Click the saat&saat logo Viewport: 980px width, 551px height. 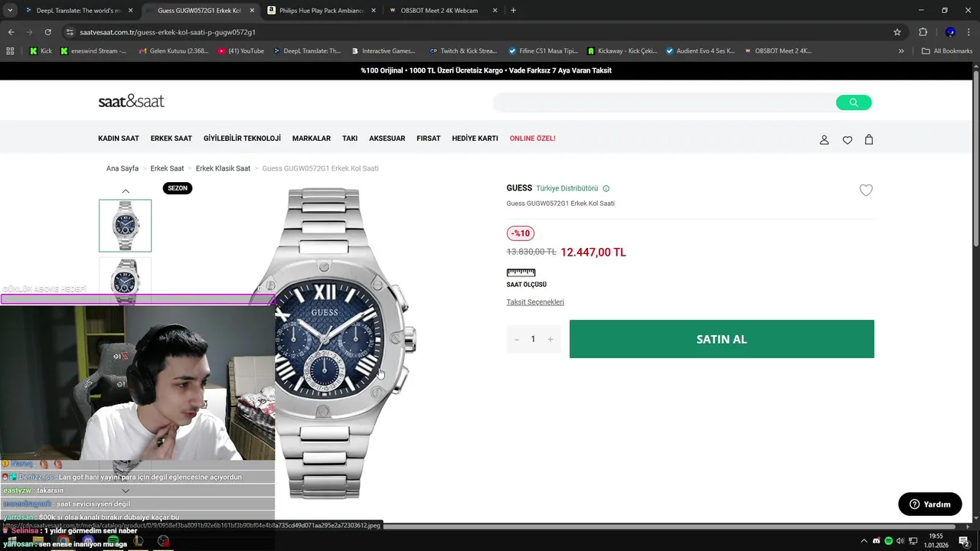(x=131, y=101)
